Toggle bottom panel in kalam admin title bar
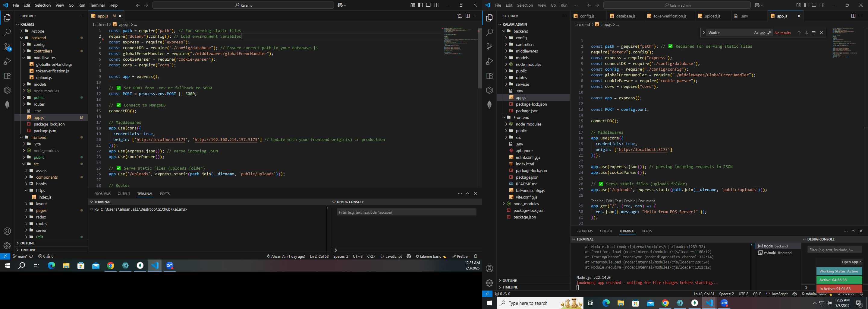The image size is (868, 309). 814,5
